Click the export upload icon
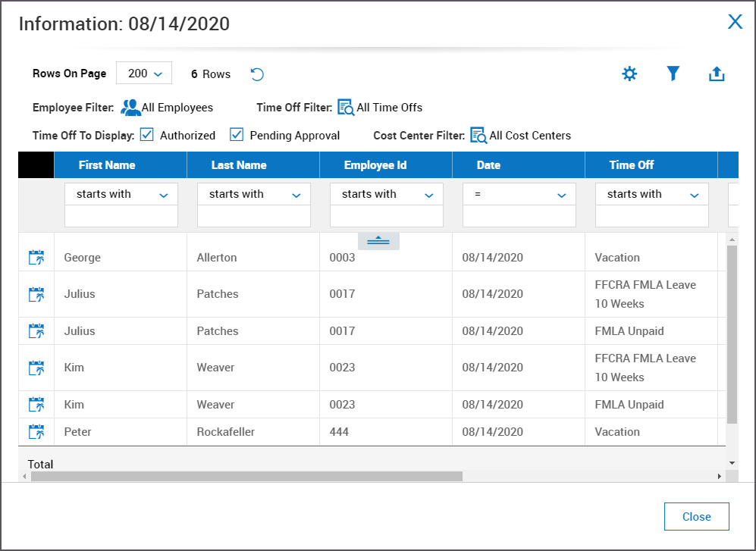Image resolution: width=756 pixels, height=551 pixels. 717,74
